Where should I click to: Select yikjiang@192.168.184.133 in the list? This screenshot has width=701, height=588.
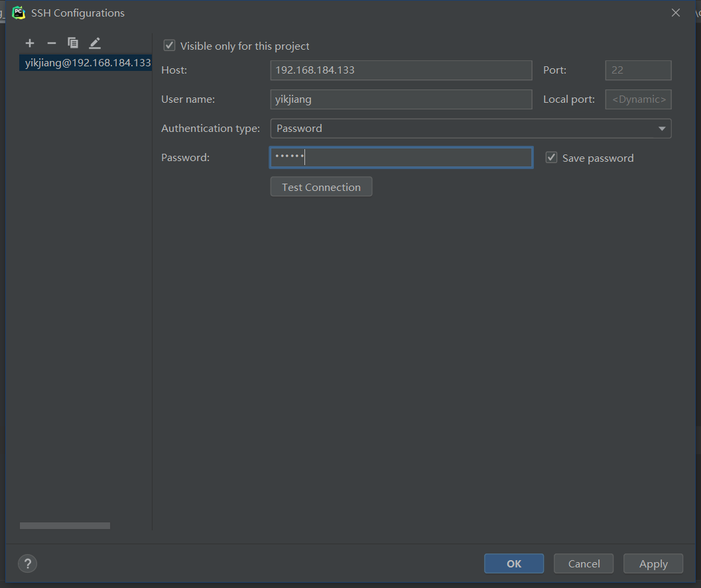[86, 62]
